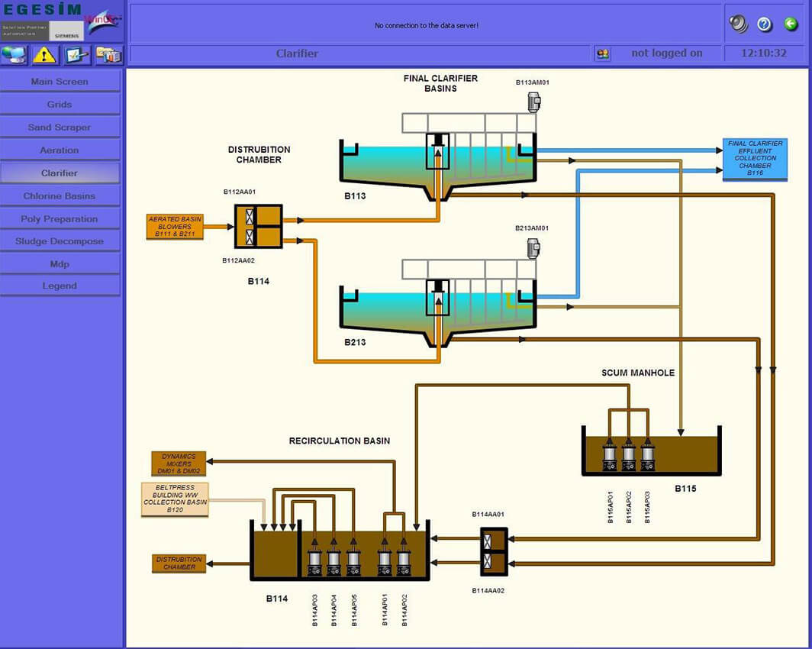Click the B114AP03 recirculation pump

point(314,563)
